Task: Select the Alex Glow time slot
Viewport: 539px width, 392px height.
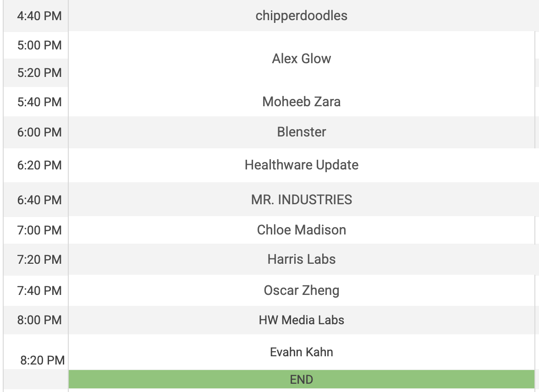Action: (x=302, y=59)
